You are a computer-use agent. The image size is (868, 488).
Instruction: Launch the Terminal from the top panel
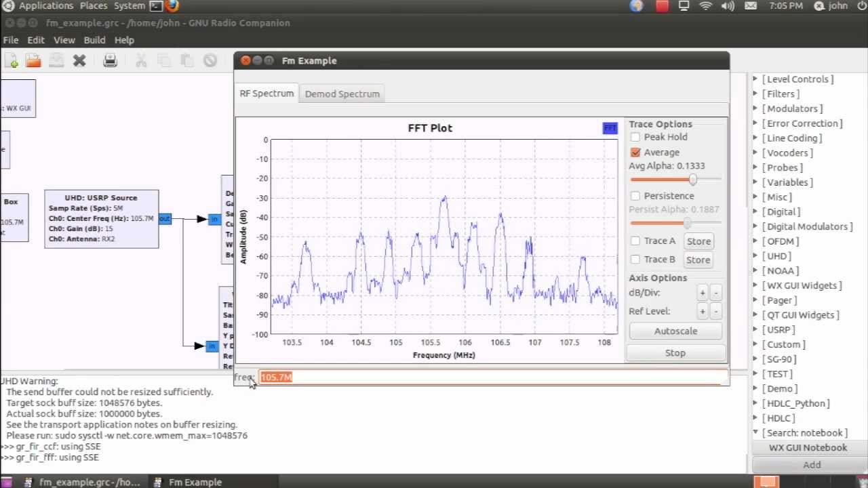[156, 6]
